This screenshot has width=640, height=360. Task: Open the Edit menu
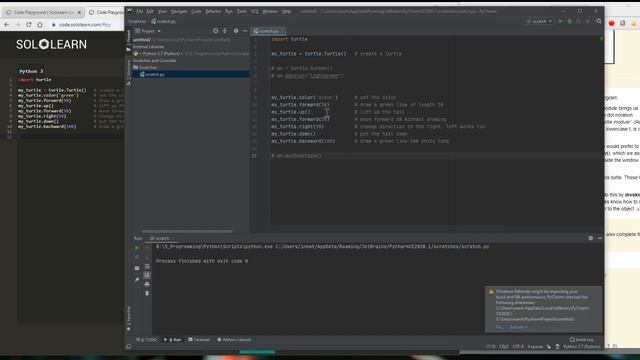tap(150, 11)
